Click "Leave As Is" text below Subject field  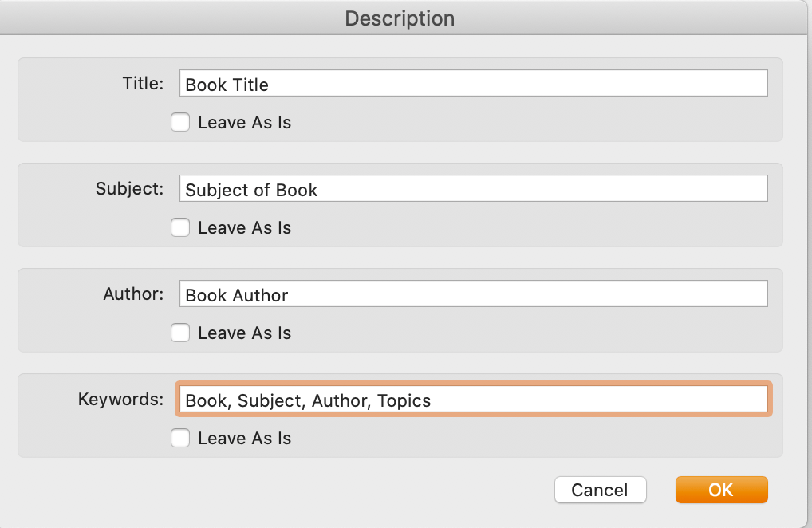coord(244,228)
